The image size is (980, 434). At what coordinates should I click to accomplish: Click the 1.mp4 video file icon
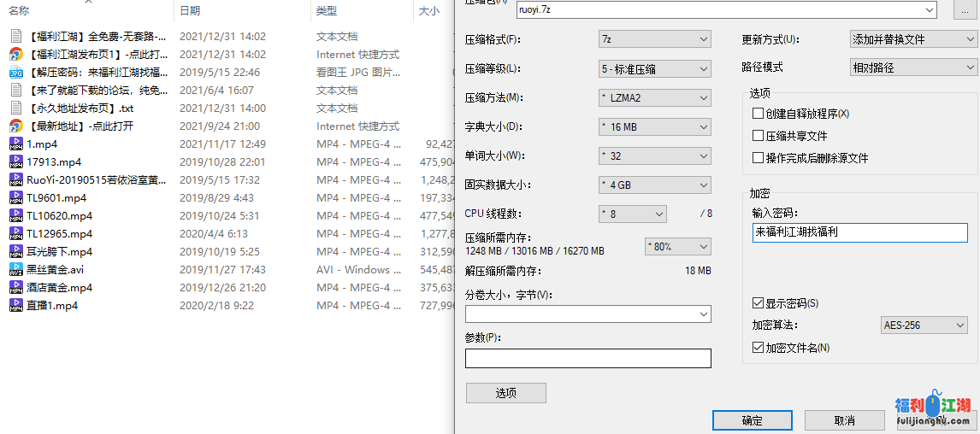click(15, 144)
